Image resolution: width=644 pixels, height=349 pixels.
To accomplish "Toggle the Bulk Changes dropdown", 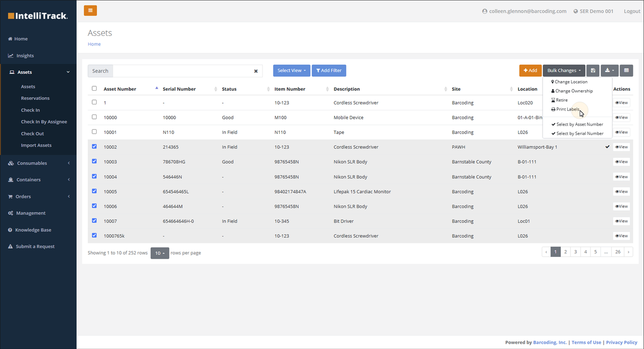I will pyautogui.click(x=564, y=70).
